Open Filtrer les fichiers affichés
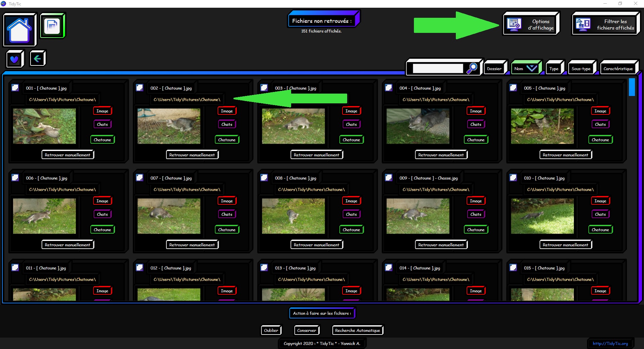644x349 pixels. [605, 24]
